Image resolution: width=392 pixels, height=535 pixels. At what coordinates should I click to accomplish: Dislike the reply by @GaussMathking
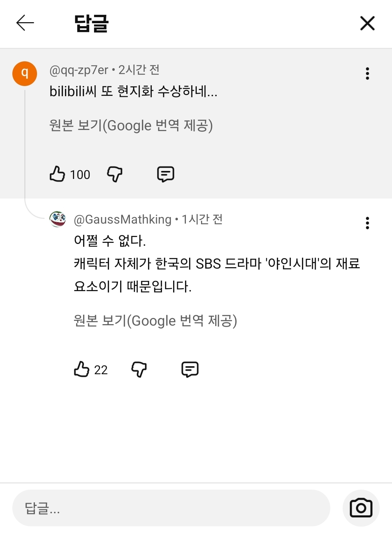pos(139,369)
